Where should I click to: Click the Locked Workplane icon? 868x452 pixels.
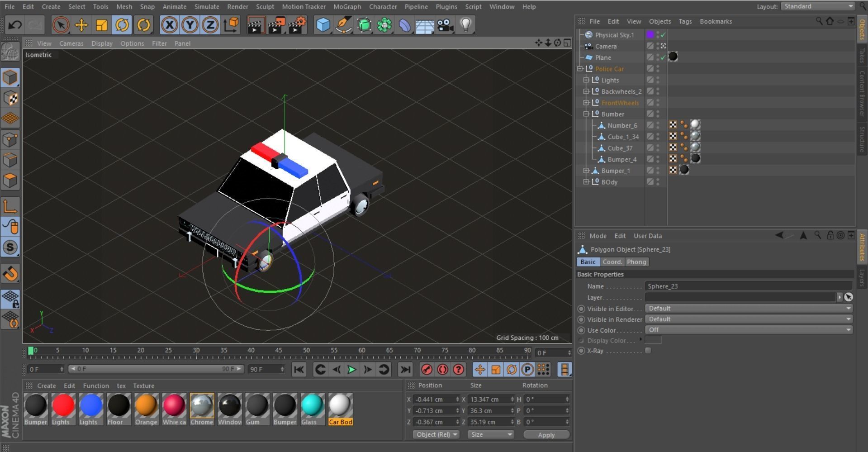[10, 299]
